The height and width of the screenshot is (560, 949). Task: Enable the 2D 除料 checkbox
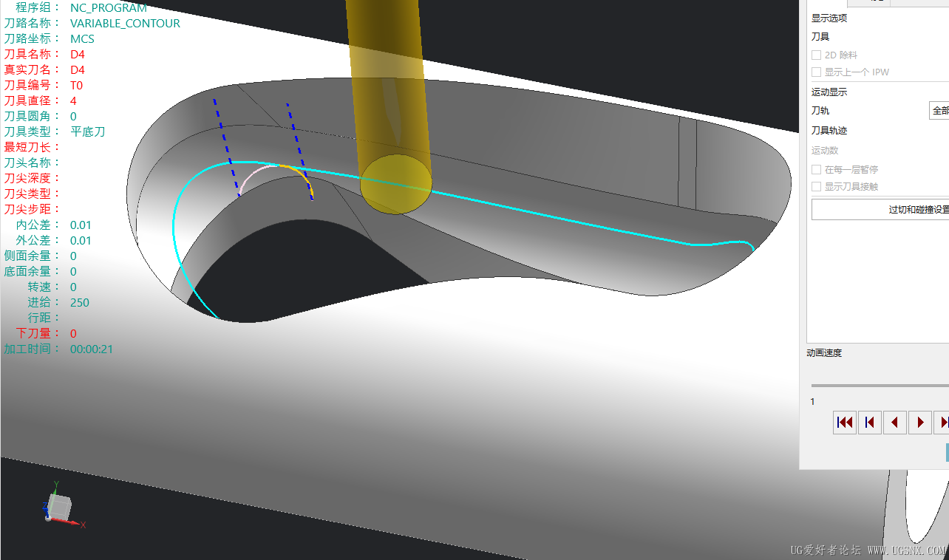pos(817,55)
